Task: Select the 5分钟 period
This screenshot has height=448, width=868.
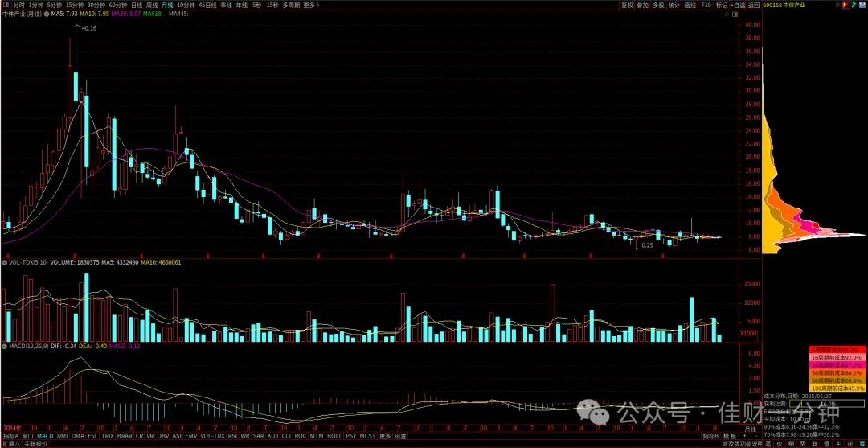Action: [x=55, y=5]
